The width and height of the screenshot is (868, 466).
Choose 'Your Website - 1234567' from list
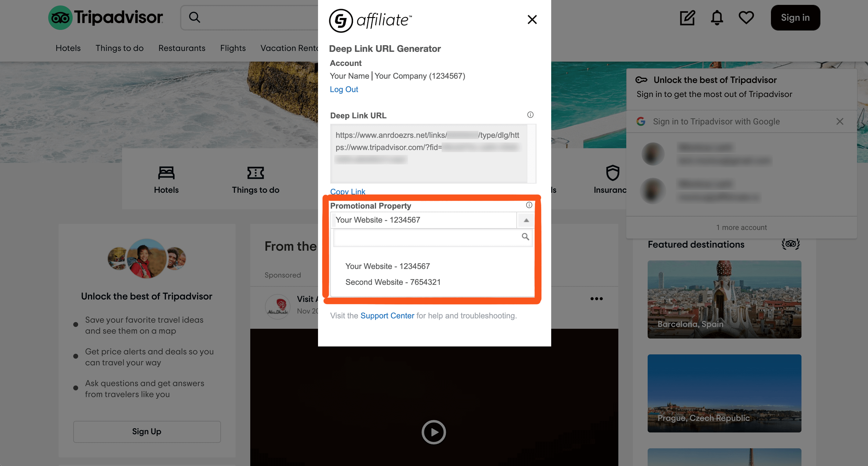[388, 266]
